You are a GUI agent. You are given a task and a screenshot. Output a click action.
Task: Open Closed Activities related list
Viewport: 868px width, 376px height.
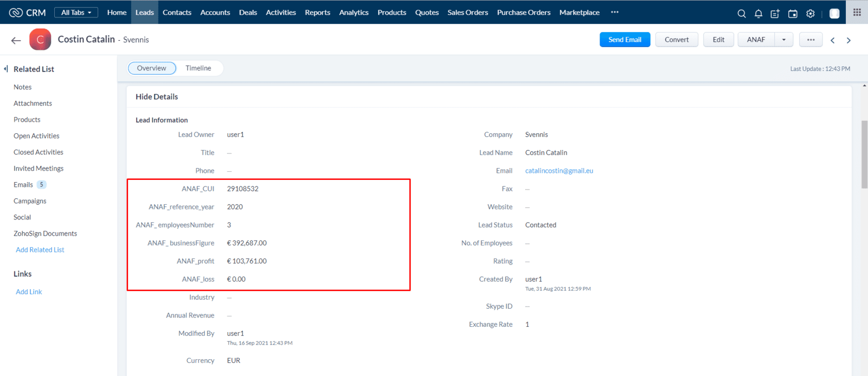point(39,152)
